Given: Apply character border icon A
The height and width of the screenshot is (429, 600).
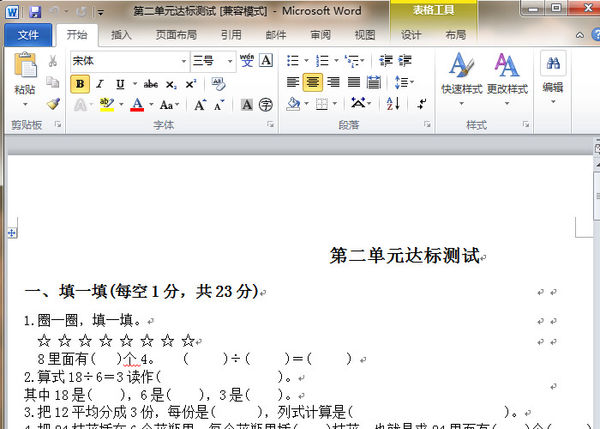Looking at the screenshot, I should (266, 60).
